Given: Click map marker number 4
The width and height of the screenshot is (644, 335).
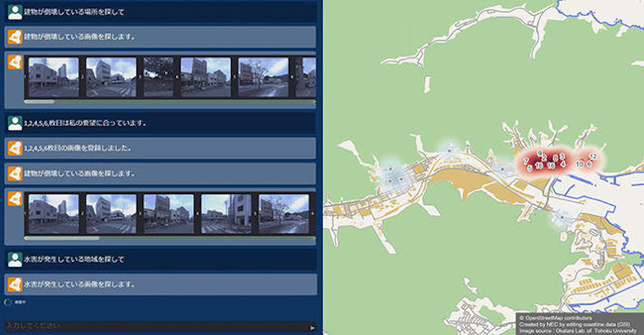Looking at the screenshot, I should [563, 164].
